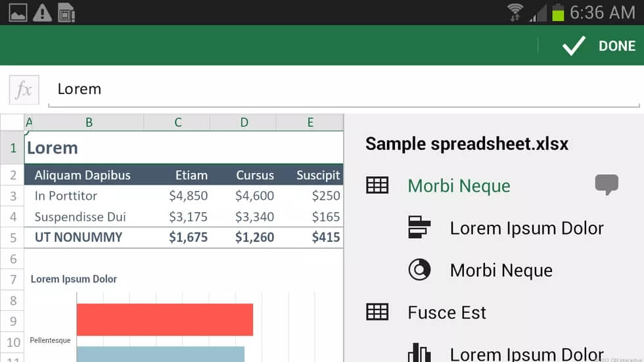Select column D header
Screen dimensions: 644x362
[x=244, y=122]
